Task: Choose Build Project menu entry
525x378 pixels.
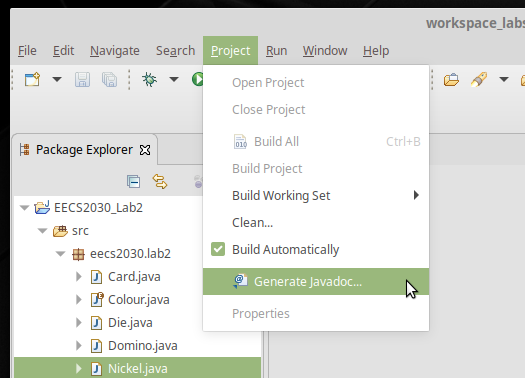Action: [x=316, y=168]
